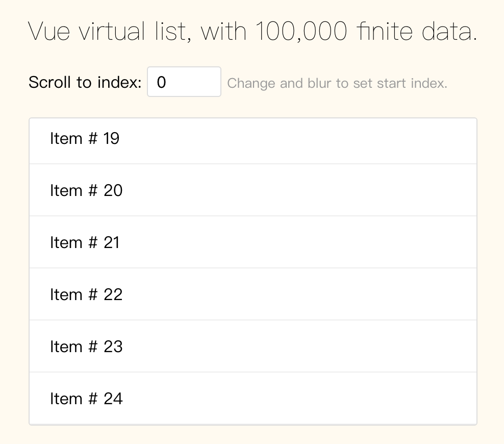Click the "Item # 23" text label

coord(86,347)
